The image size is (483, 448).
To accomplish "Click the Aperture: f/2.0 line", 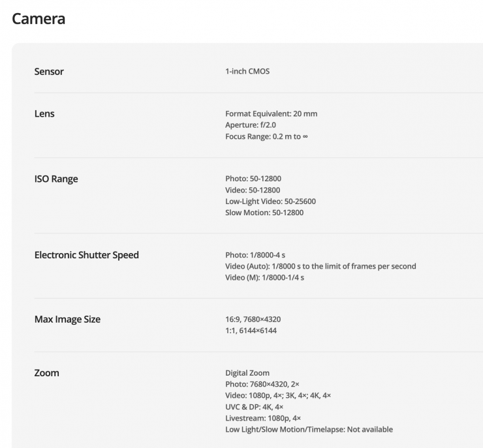I will pos(252,125).
